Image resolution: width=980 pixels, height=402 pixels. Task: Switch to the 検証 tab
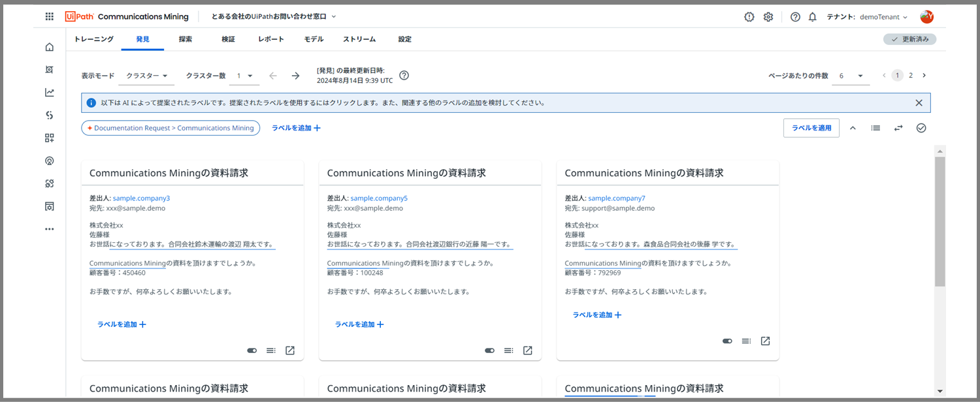[228, 39]
